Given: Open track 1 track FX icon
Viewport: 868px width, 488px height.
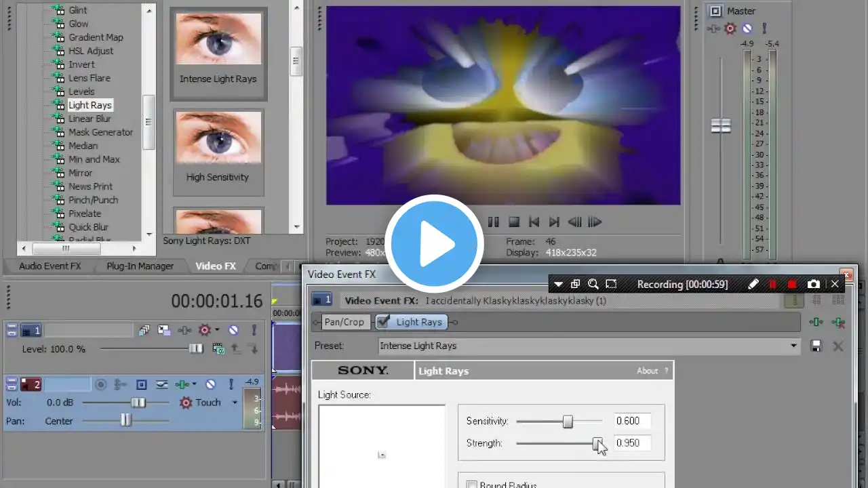Looking at the screenshot, I should [x=183, y=330].
